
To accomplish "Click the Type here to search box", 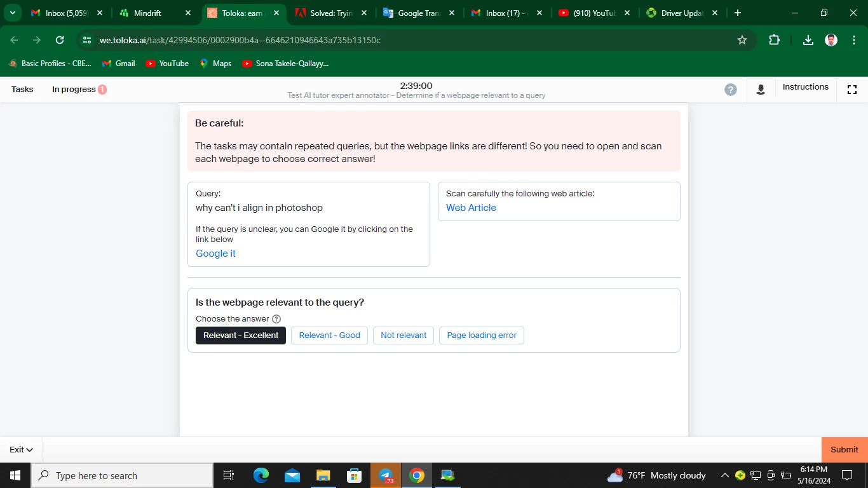I will (x=122, y=475).
